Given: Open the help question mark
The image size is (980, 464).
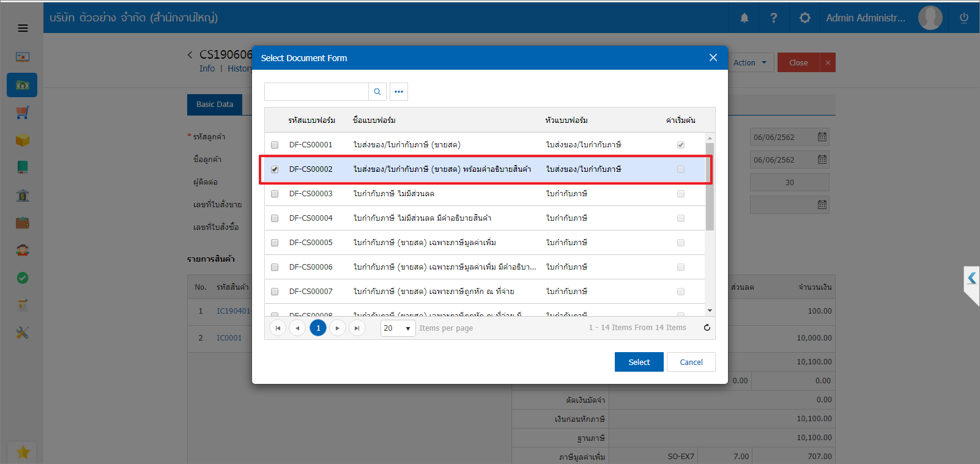Looking at the screenshot, I should pos(774,18).
